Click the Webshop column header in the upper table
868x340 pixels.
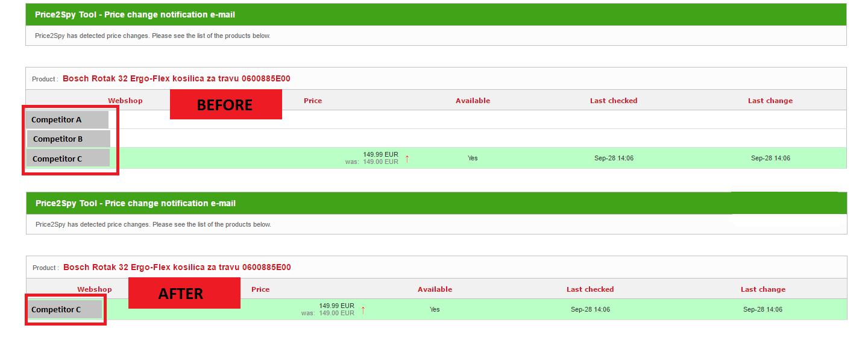125,101
